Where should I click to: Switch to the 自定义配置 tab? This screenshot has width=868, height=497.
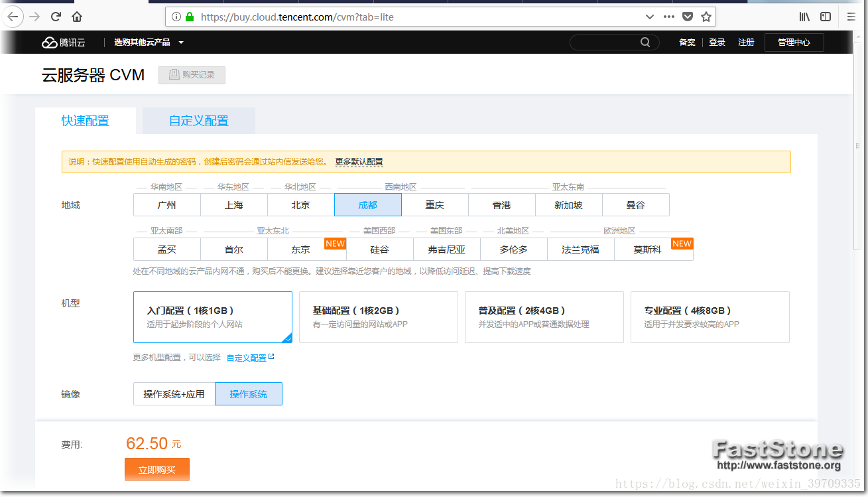[198, 121]
